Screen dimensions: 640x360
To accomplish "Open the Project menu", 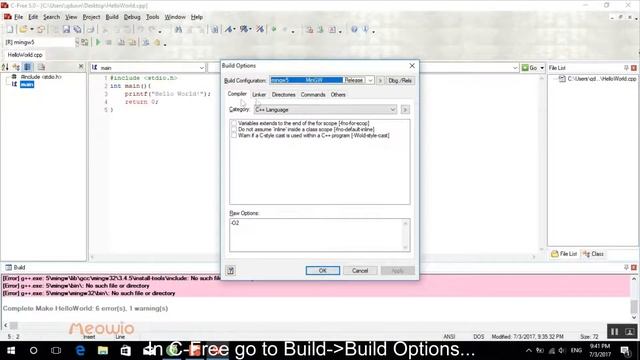I will coord(91,17).
